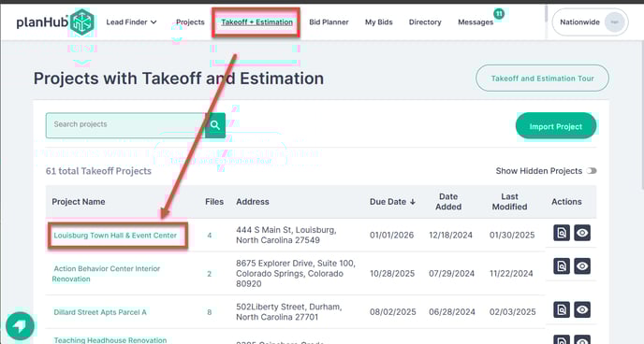This screenshot has height=344, width=644.
Task: Click the planHub cube logo
Action: click(x=82, y=21)
